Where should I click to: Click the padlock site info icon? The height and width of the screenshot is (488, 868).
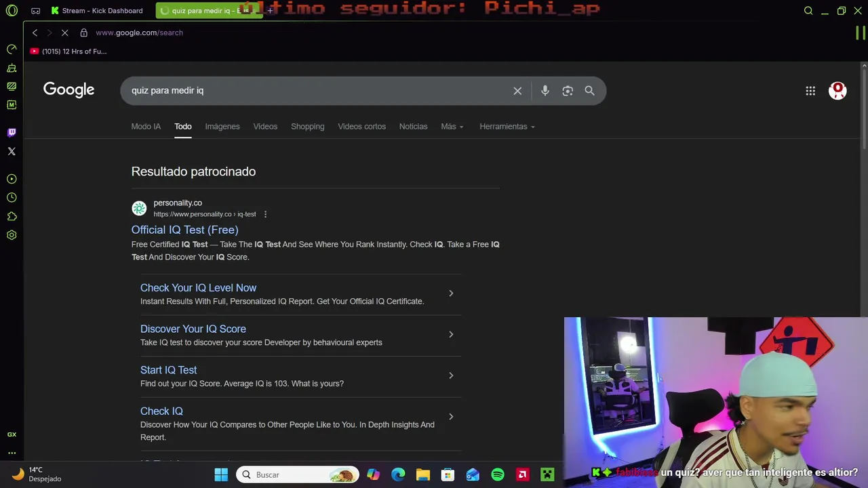tap(83, 33)
